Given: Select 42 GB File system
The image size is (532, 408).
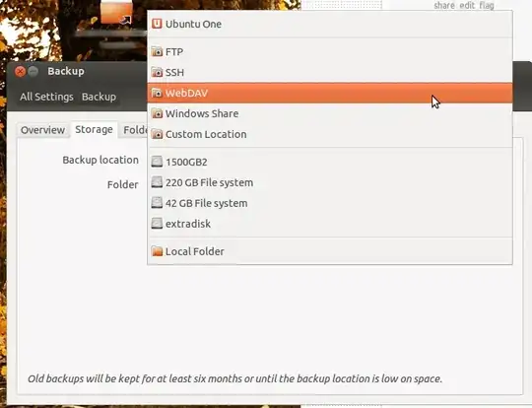Looking at the screenshot, I should pyautogui.click(x=330, y=203).
